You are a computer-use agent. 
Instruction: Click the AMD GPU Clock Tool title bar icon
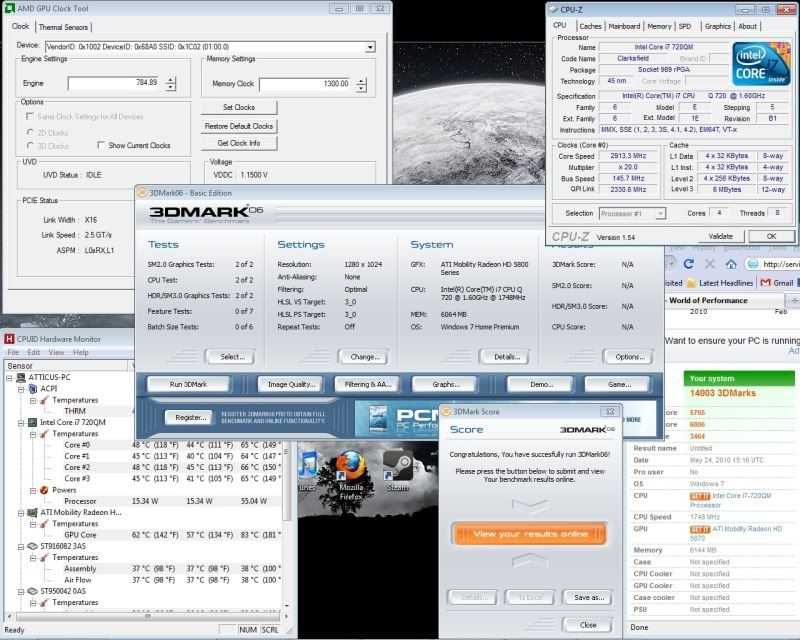[x=9, y=8]
